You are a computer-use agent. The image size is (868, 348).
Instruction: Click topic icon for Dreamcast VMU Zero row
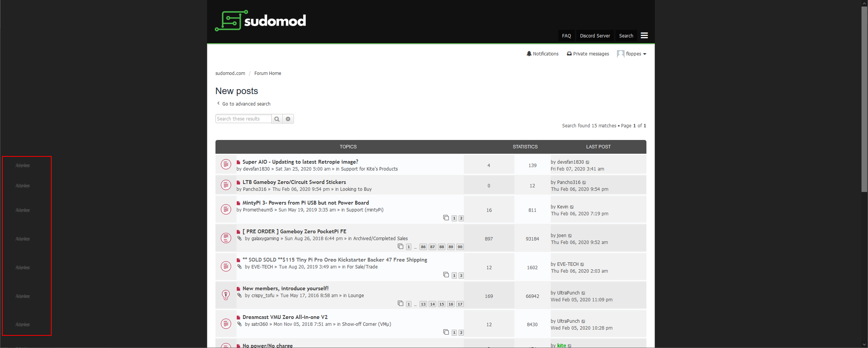(226, 324)
